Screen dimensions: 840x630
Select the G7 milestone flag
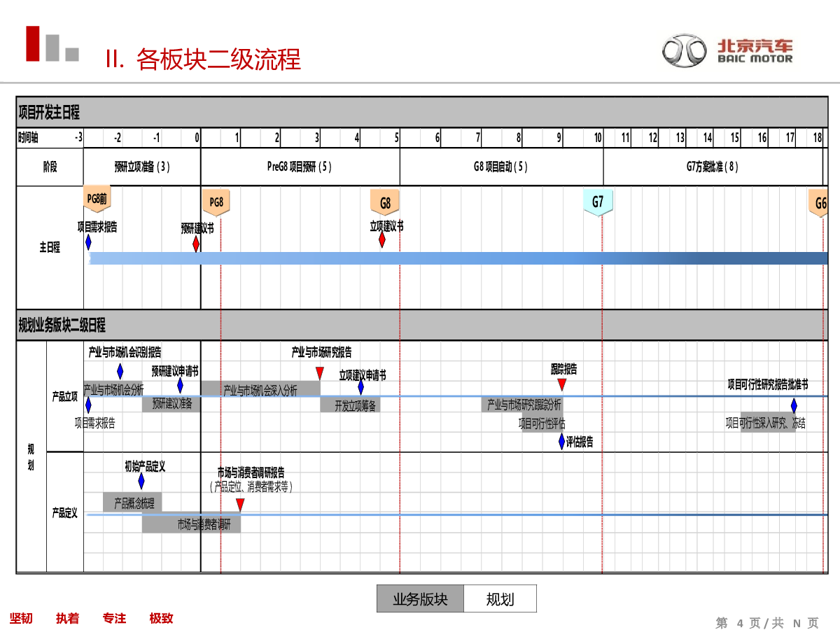pos(598,202)
